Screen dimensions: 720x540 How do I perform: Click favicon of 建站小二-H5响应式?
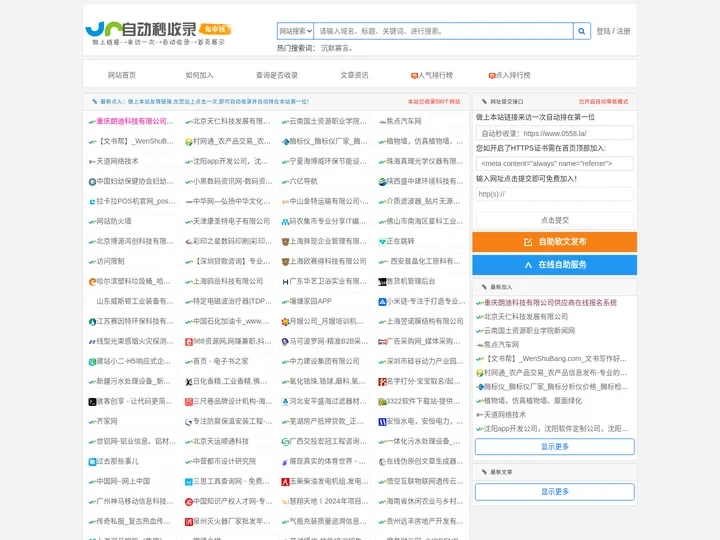click(x=92, y=361)
